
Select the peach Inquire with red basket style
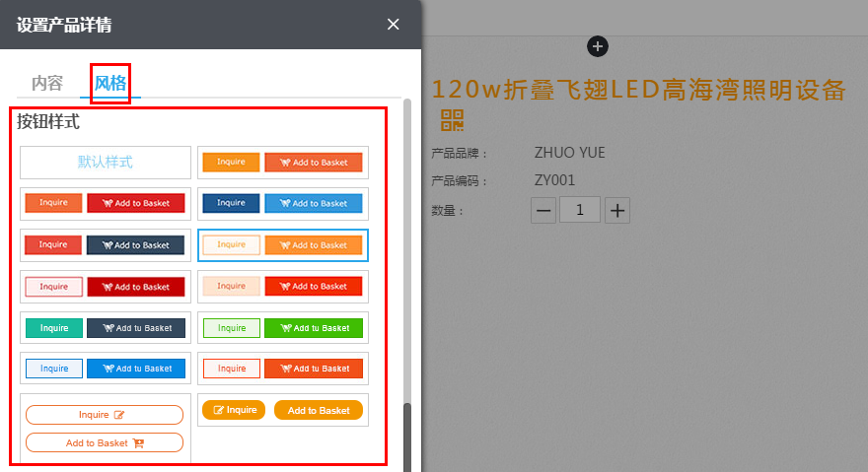coord(283,287)
